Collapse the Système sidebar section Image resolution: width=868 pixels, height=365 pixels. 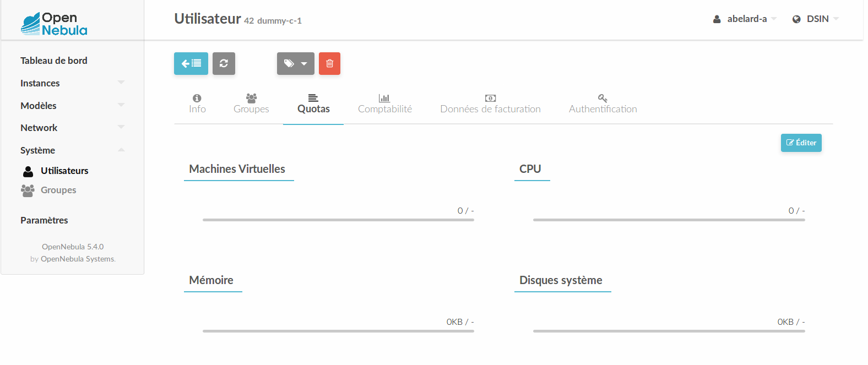[x=72, y=150]
